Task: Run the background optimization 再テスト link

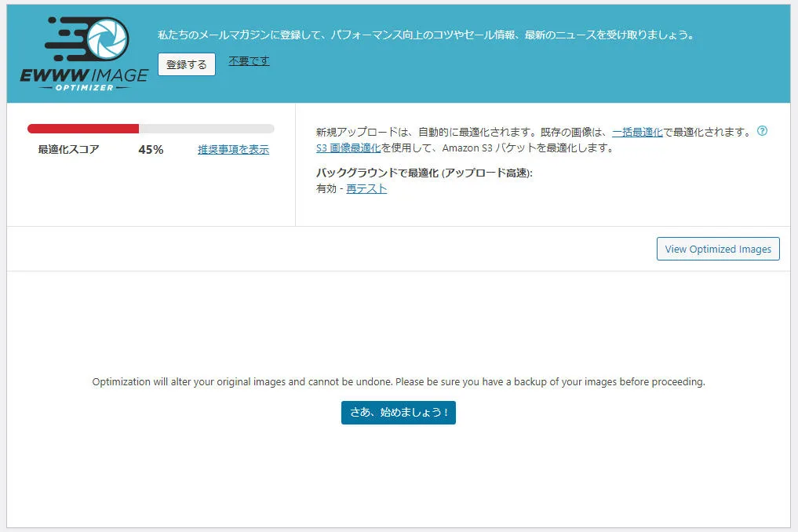Action: [x=366, y=188]
